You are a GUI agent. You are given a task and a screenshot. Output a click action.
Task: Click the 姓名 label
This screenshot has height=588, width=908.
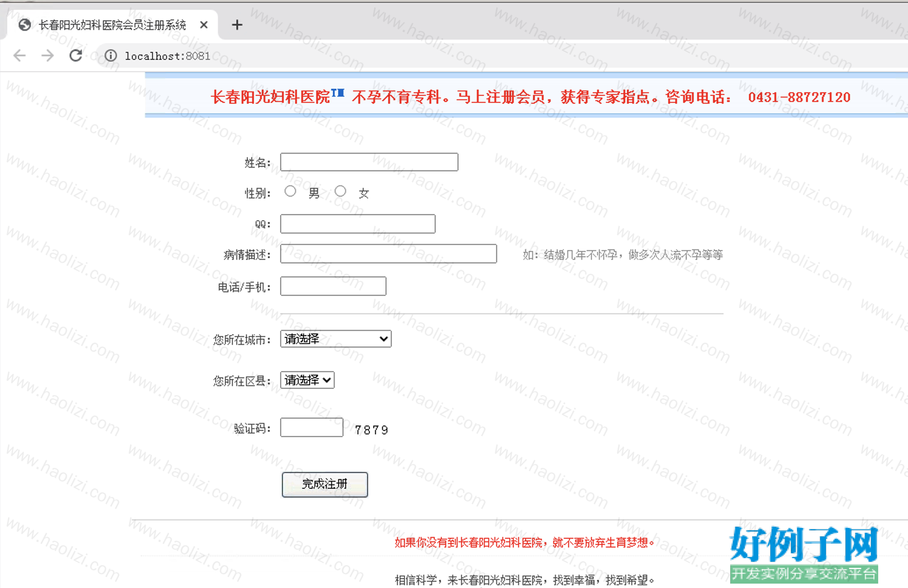[258, 163]
